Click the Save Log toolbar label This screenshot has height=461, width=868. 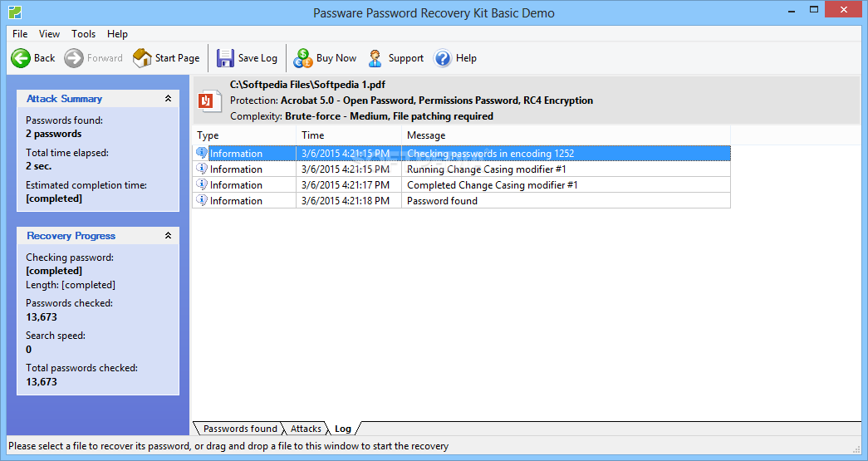click(257, 58)
